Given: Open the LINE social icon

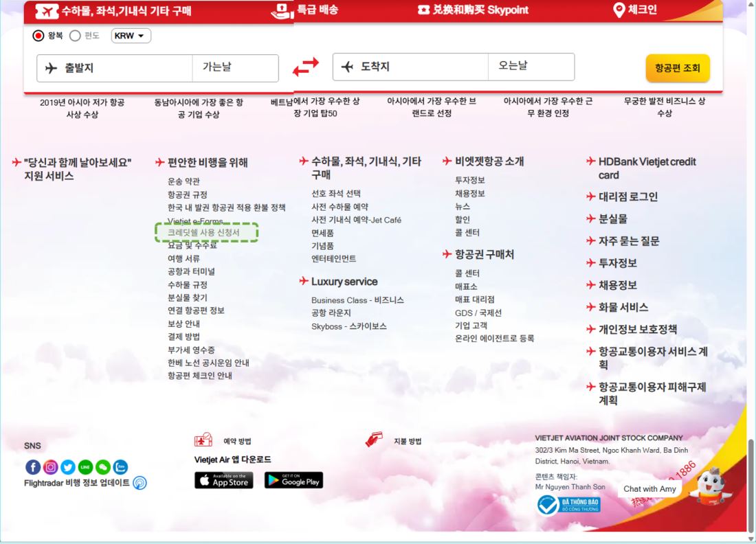Looking at the screenshot, I should tap(85, 467).
